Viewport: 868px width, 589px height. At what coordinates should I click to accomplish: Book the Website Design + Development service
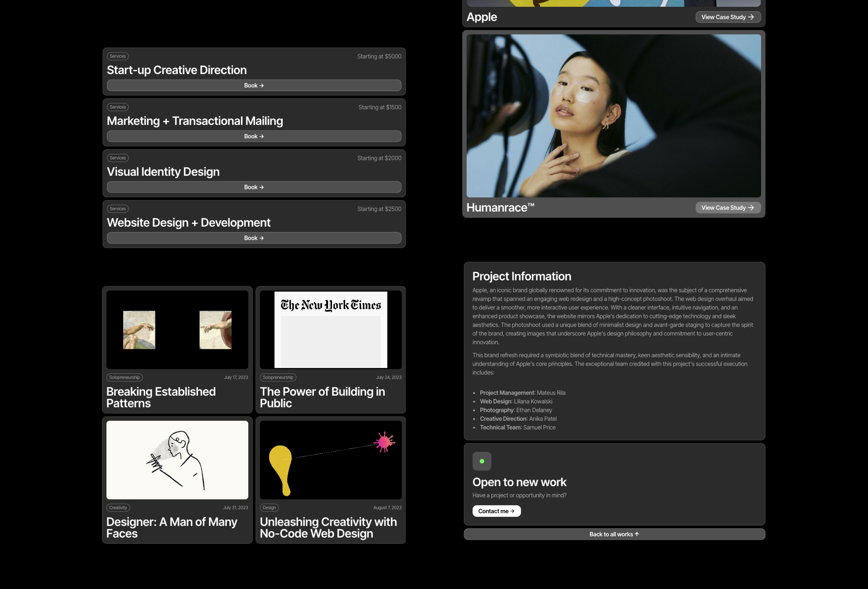pyautogui.click(x=254, y=237)
